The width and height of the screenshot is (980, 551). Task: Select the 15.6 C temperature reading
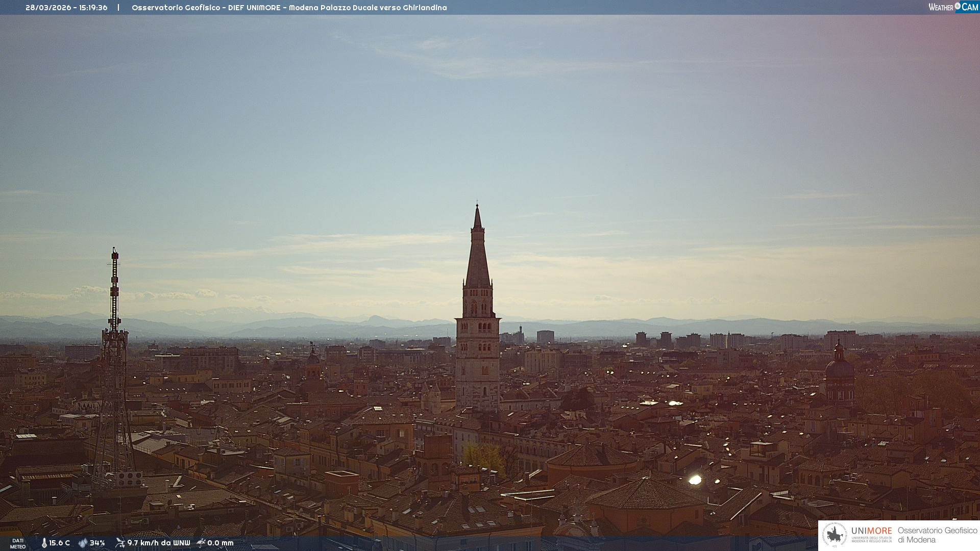[x=59, y=543]
